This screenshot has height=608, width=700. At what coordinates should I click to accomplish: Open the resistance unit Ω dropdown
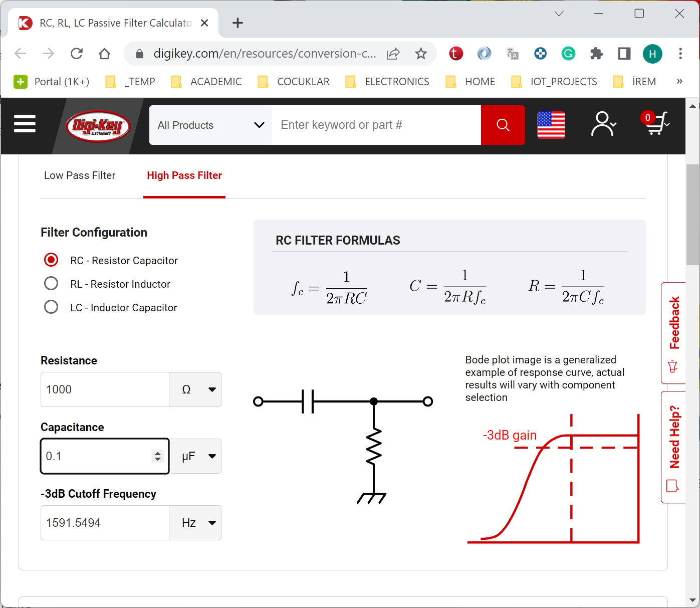click(195, 389)
